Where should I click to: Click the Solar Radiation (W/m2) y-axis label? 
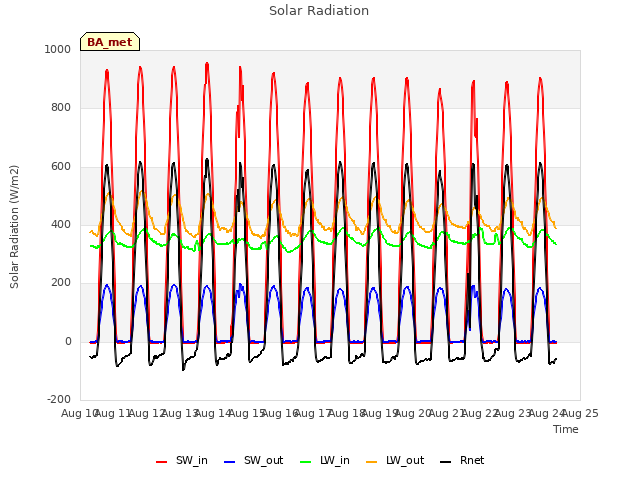tap(14, 227)
